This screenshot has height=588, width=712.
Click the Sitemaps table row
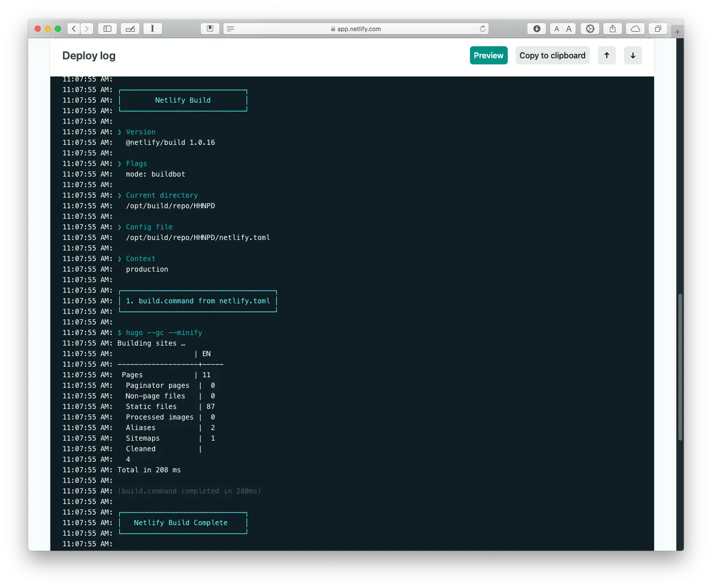pos(170,438)
